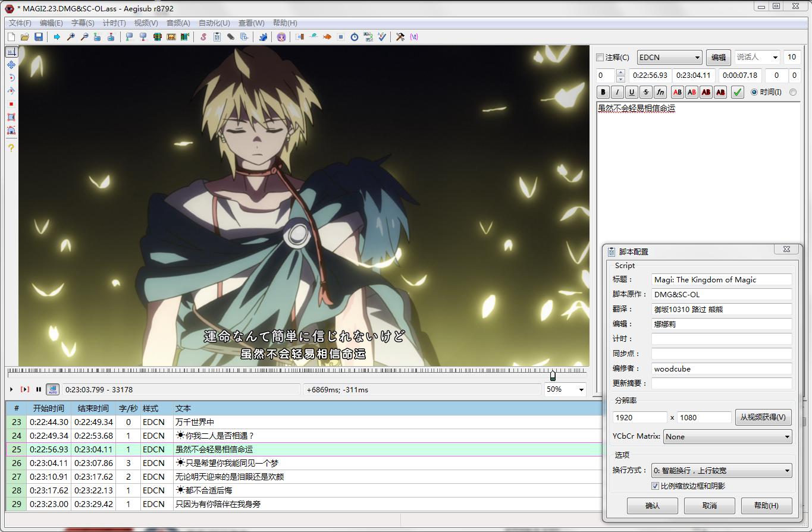Toggle video auto-scroll button
Viewport: 812px width, 532px height.
tap(53, 389)
